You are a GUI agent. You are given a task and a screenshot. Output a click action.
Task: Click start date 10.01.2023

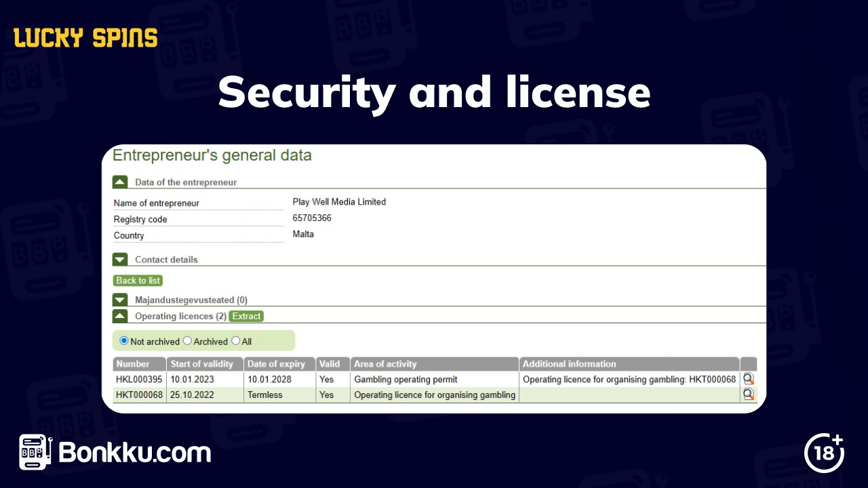(192, 380)
